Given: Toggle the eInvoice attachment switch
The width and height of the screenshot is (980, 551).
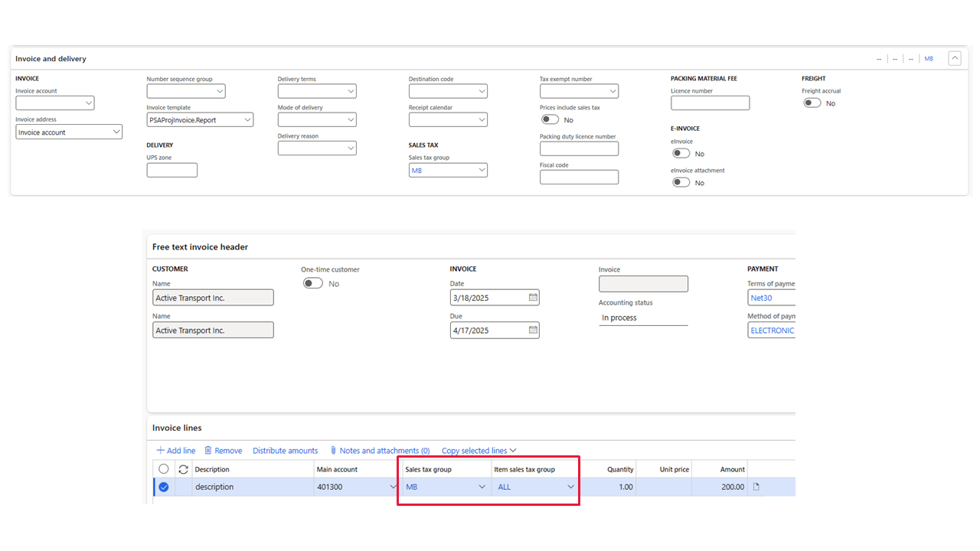Looking at the screenshot, I should 681,182.
